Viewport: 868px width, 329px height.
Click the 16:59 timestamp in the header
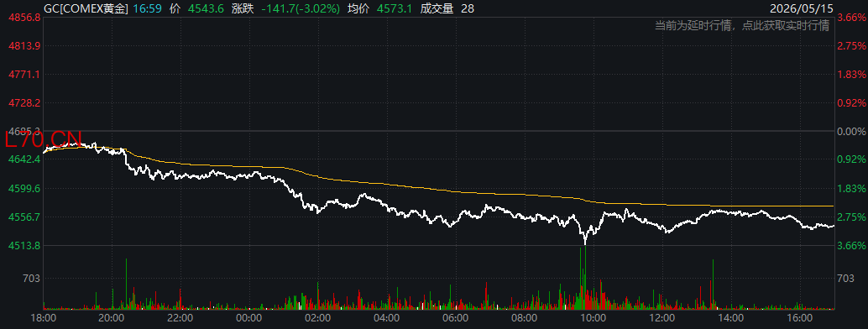pos(147,8)
